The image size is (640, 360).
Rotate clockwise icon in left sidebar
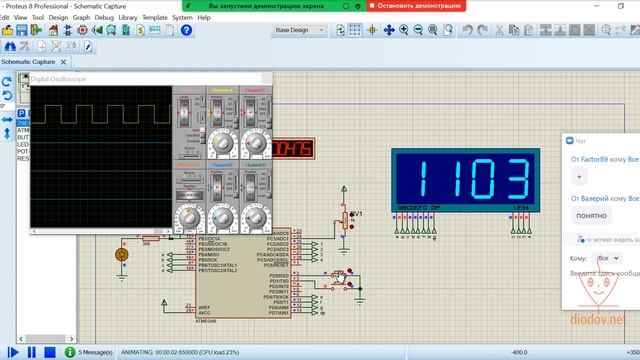point(7,82)
